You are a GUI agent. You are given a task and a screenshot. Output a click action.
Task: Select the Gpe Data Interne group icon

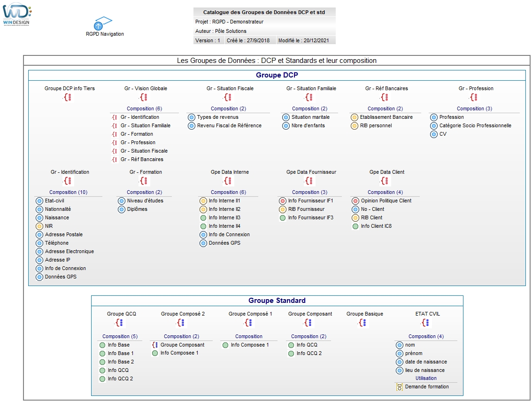click(x=228, y=181)
